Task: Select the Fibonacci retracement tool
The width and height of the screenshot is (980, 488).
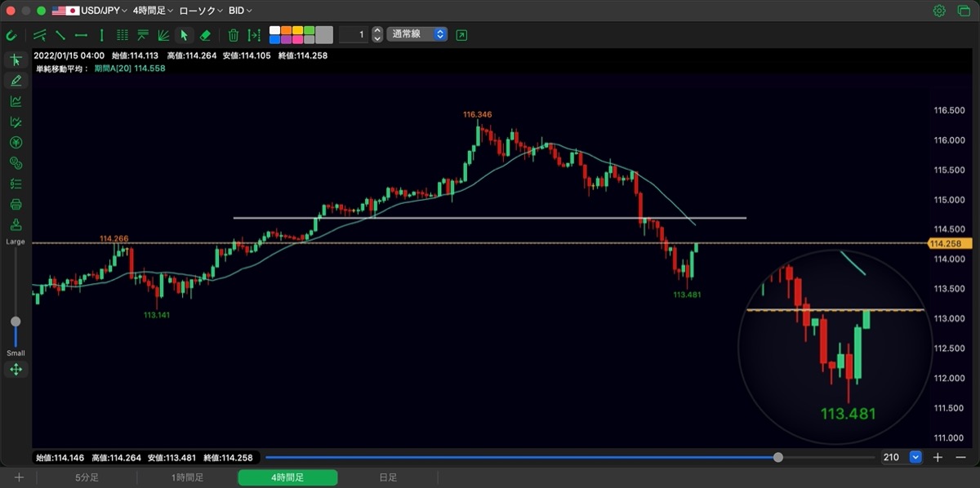Action: click(143, 35)
